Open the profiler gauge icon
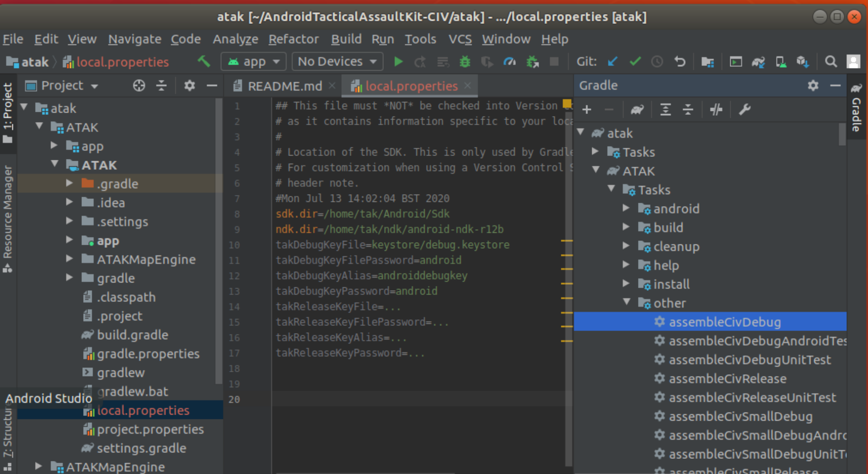 pos(509,62)
